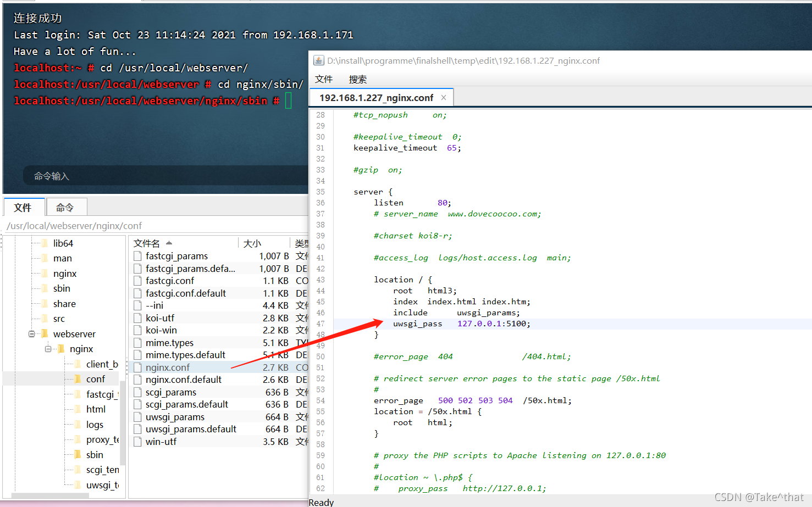Image resolution: width=812 pixels, height=507 pixels.
Task: Select file fastcgi.conf in the list
Action: pyautogui.click(x=170, y=281)
